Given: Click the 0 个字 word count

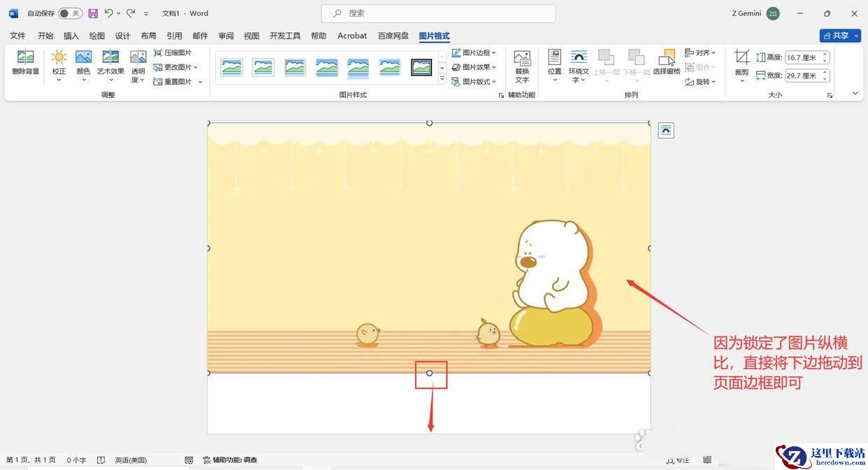Looking at the screenshot, I should (x=76, y=460).
